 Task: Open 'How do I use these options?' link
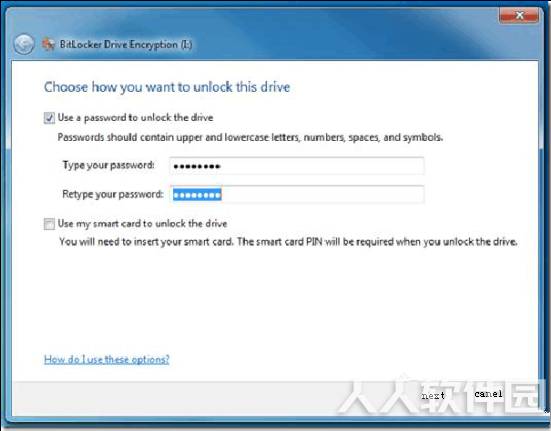pos(106,359)
